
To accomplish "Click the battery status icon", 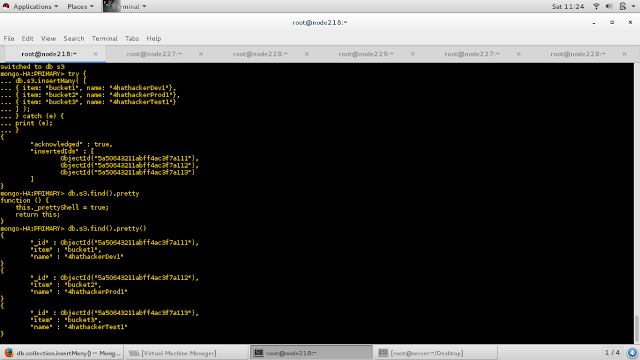I will (622, 7).
